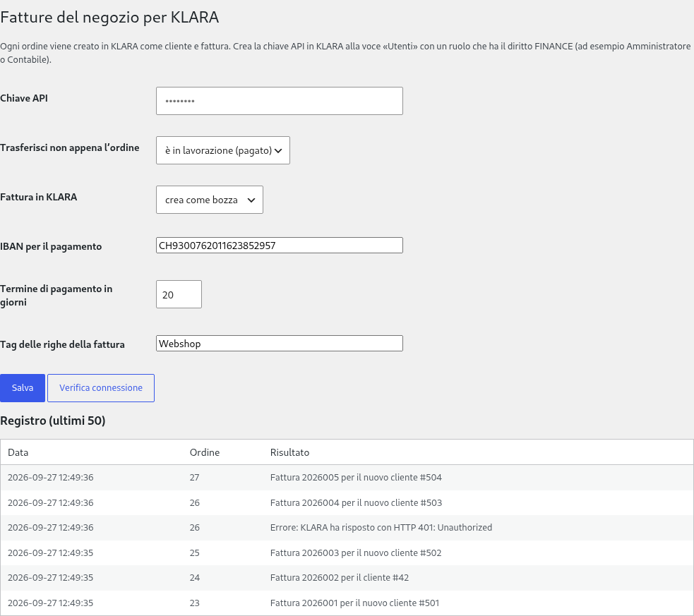
Task: Click order number 23 in the log
Action: (194, 603)
